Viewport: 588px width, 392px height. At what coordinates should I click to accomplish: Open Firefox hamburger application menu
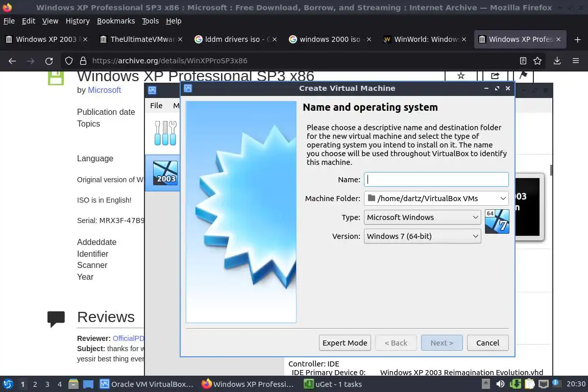click(x=576, y=61)
